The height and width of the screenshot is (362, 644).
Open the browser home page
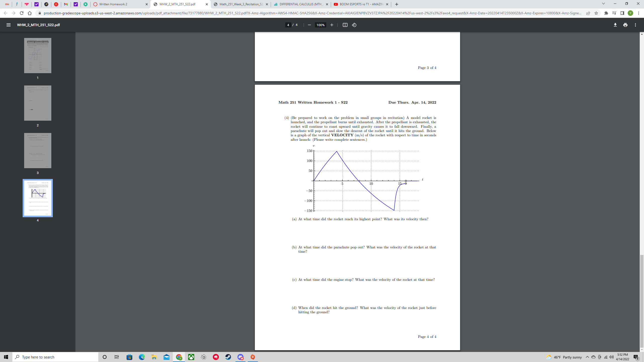coord(30,13)
